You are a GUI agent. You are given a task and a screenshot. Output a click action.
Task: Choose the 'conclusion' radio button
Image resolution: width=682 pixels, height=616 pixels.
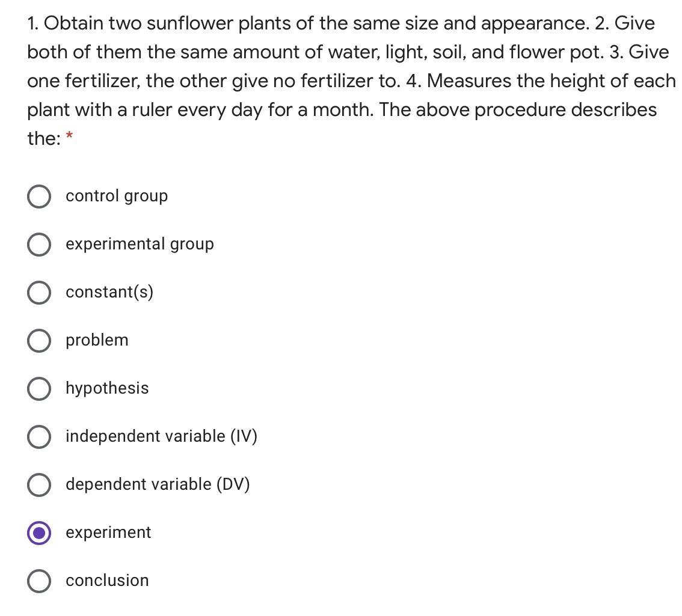(x=39, y=581)
